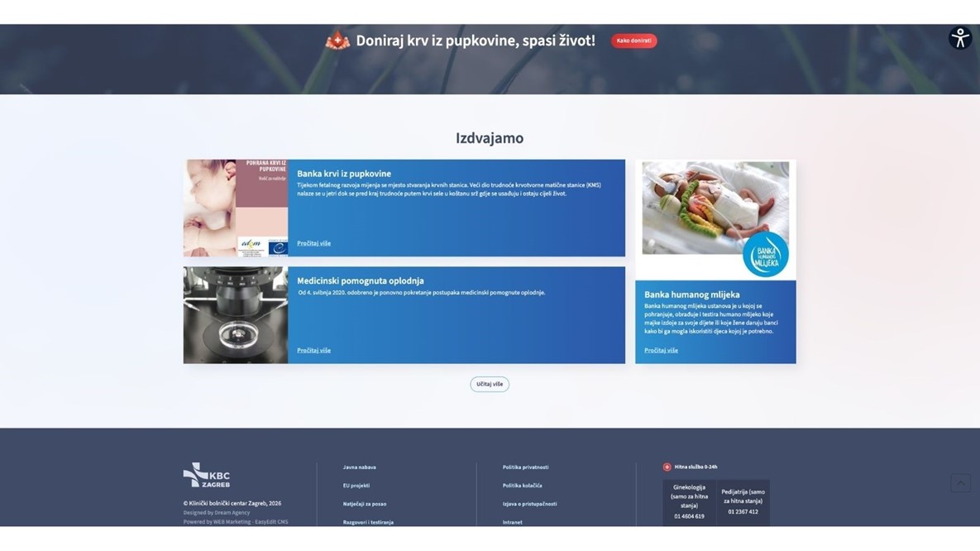Open 'Politika privatnosti' footer link
The width and height of the screenshot is (980, 551).
[x=525, y=467]
